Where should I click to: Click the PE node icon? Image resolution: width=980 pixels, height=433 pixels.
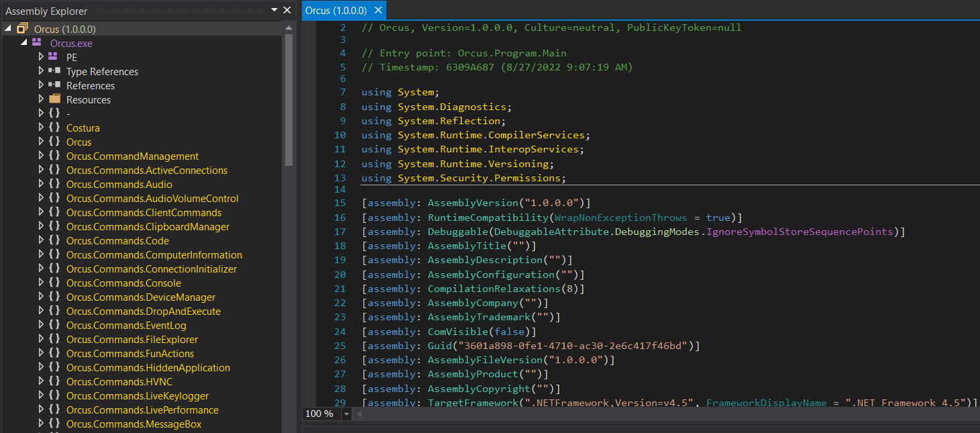click(54, 57)
